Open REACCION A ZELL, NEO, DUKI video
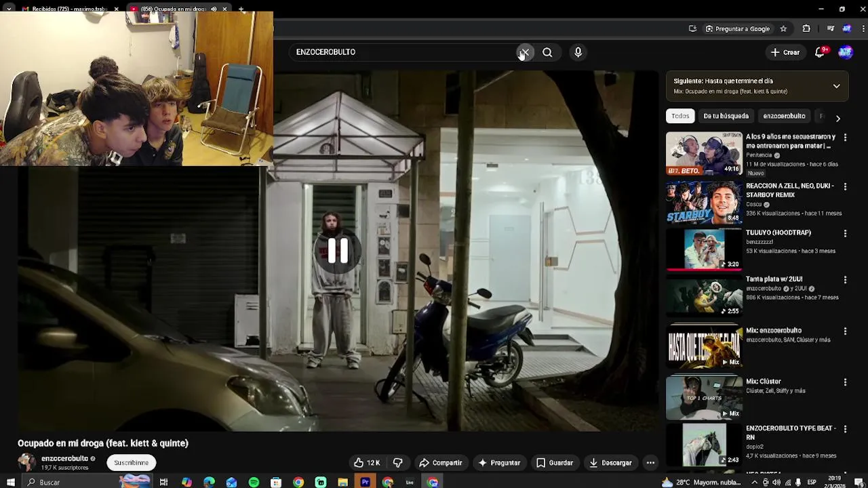The width and height of the screenshot is (868, 488). (x=790, y=190)
